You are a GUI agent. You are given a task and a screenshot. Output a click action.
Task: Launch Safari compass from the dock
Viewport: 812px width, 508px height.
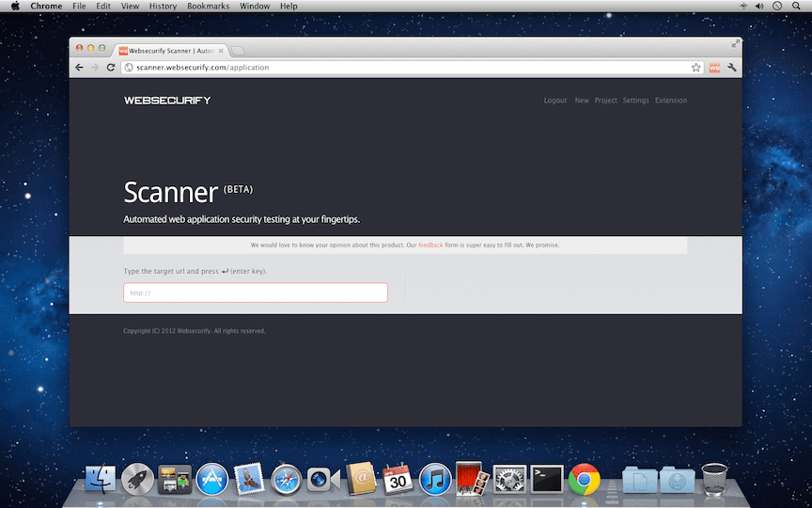tap(286, 479)
